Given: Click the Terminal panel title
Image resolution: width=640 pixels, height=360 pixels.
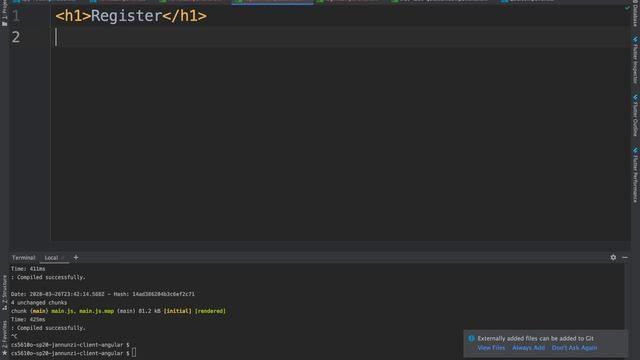Looking at the screenshot, I should point(23,258).
